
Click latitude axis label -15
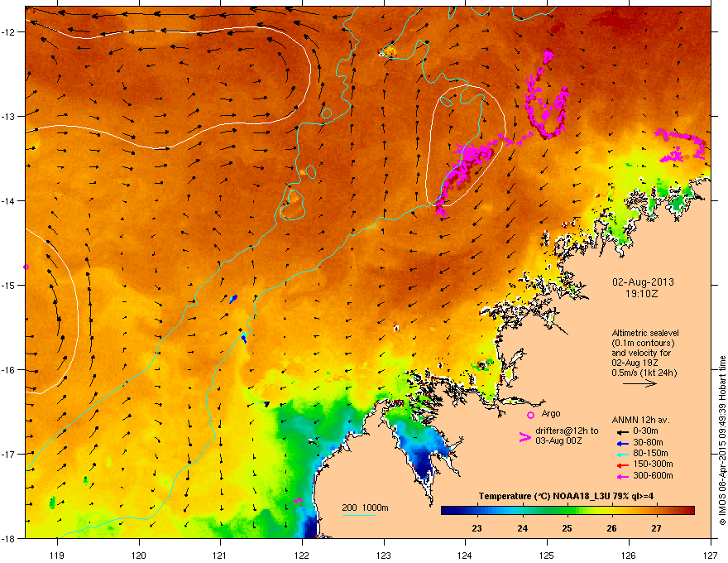coord(9,285)
